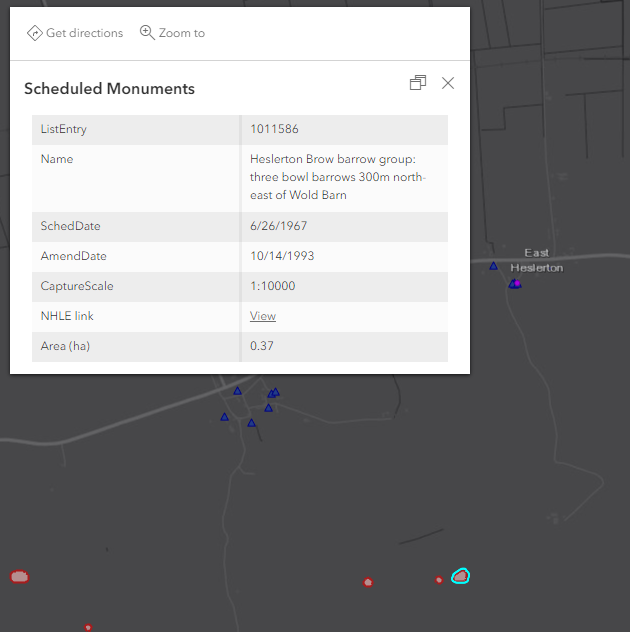
Task: Click the SchedDate value 6/26/1967
Action: pyautogui.click(x=279, y=226)
